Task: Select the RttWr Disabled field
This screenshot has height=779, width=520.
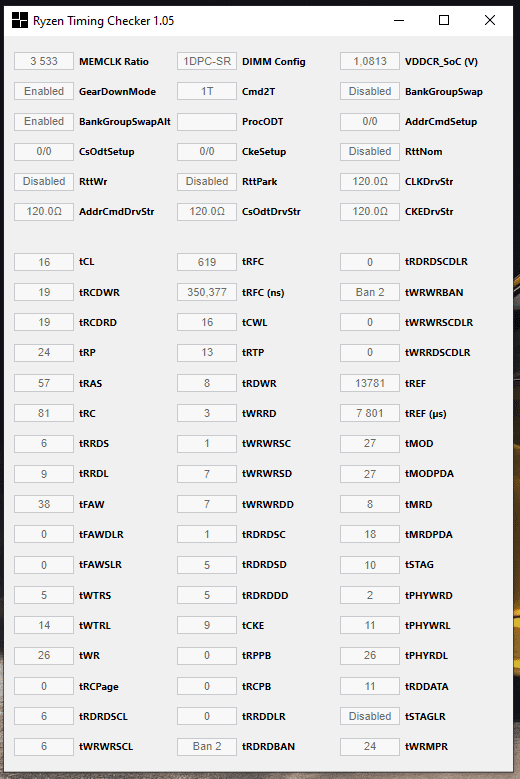Action: pyautogui.click(x=44, y=181)
